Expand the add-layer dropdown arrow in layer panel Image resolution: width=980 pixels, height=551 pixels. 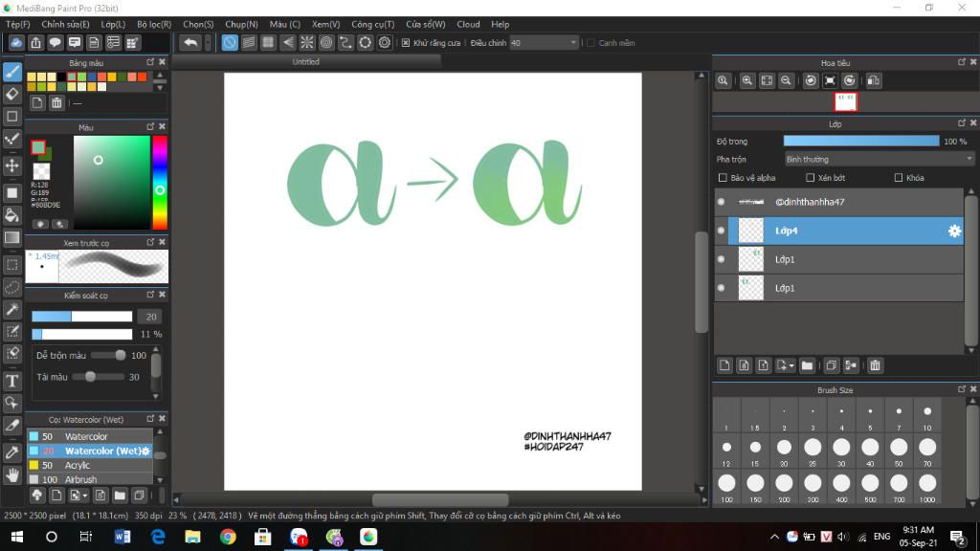coord(791,366)
